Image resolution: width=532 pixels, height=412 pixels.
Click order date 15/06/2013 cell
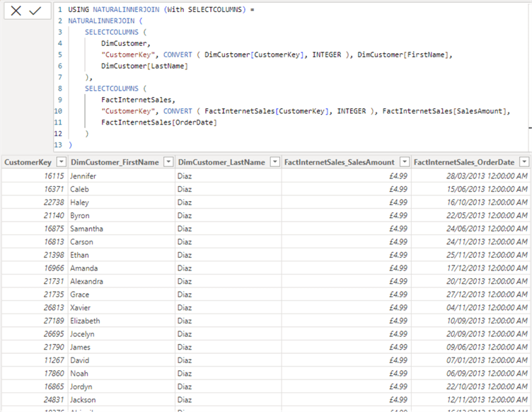(x=470, y=189)
